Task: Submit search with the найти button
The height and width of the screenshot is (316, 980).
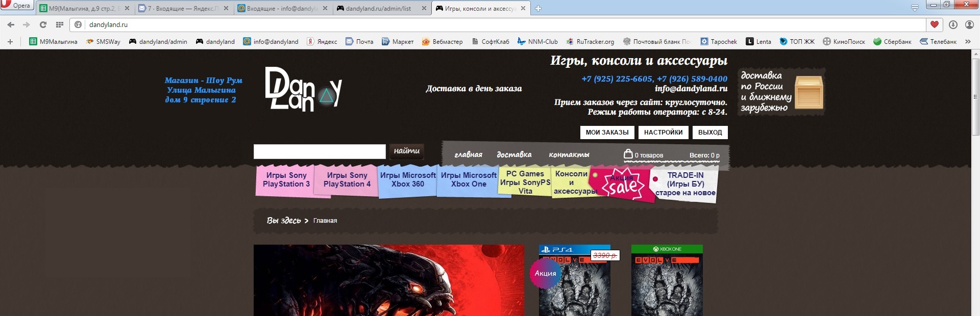Action: tap(406, 151)
